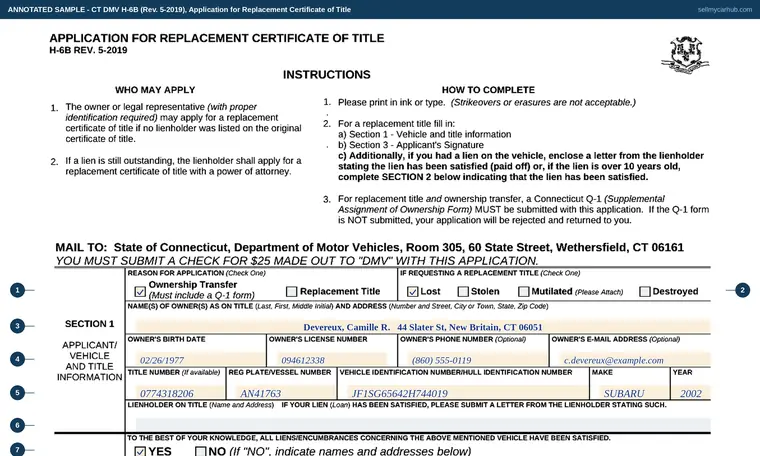Viewport: 760px width, 456px height.
Task: Check the Replacement Title checkbox
Action: [x=291, y=291]
